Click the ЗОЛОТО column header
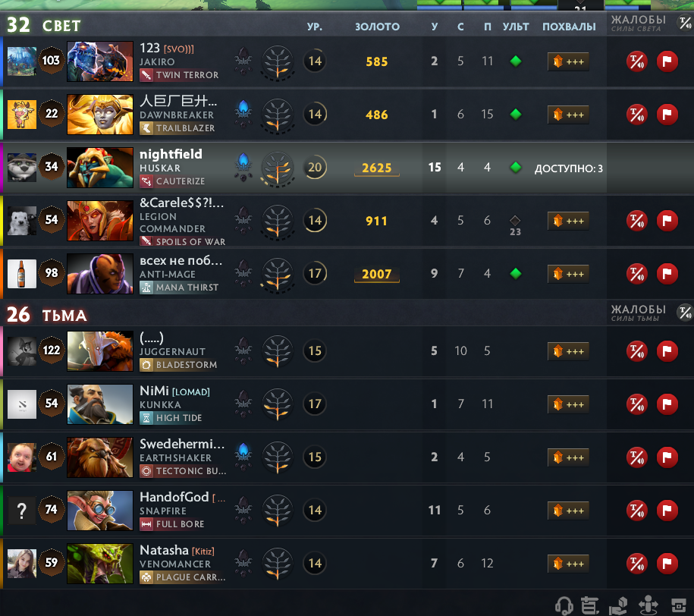694x616 pixels. (x=377, y=27)
